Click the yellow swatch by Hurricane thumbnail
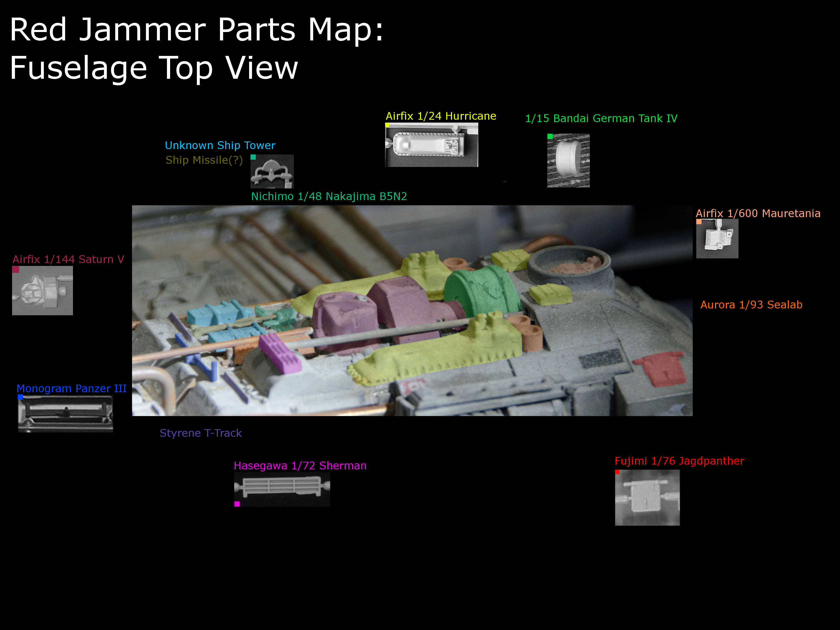Screen dimensions: 840x630 point(387,125)
